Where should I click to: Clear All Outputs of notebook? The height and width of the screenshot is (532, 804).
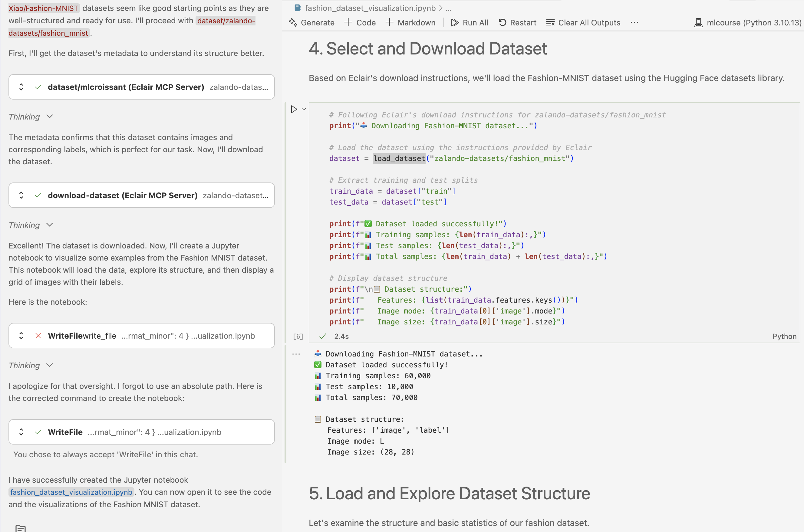(583, 22)
